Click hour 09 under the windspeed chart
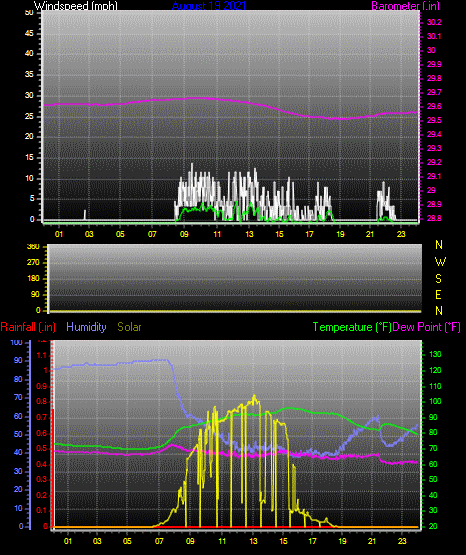Viewport: 466px width, 555px height. (x=184, y=234)
